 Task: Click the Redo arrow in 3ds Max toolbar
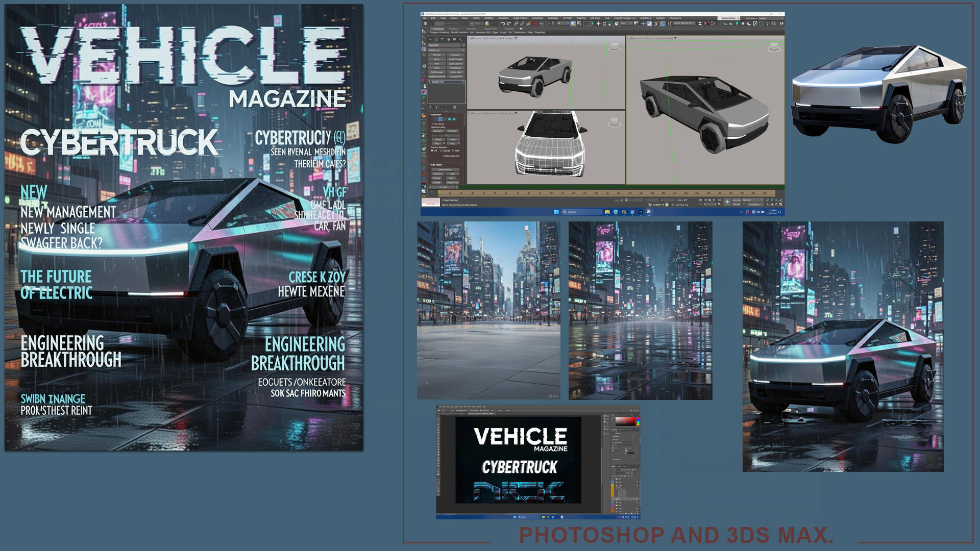point(509,23)
